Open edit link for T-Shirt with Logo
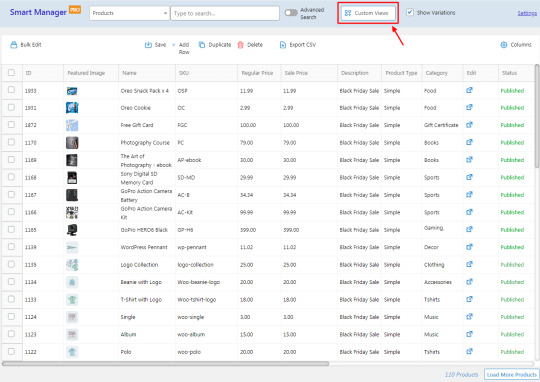The image size is (540, 382). point(469,299)
